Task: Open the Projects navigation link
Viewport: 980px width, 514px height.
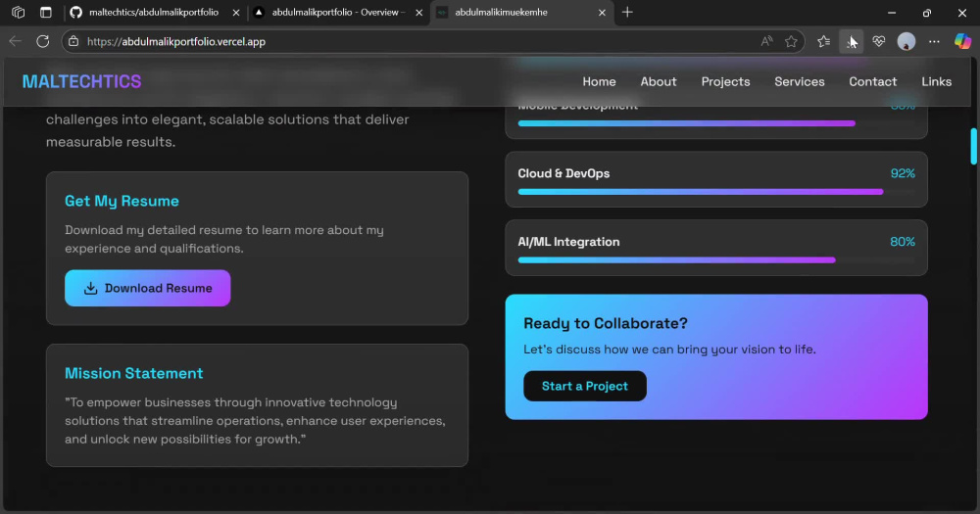Action: coord(725,82)
